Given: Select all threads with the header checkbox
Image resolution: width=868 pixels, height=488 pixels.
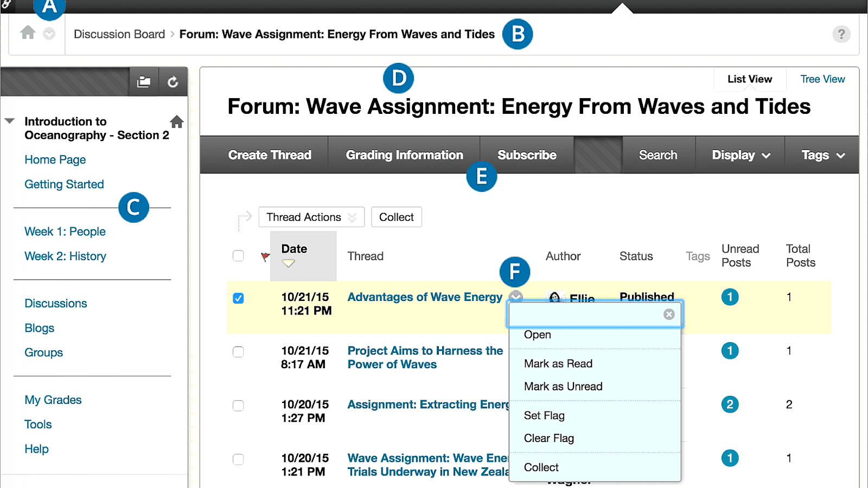Looking at the screenshot, I should point(238,255).
